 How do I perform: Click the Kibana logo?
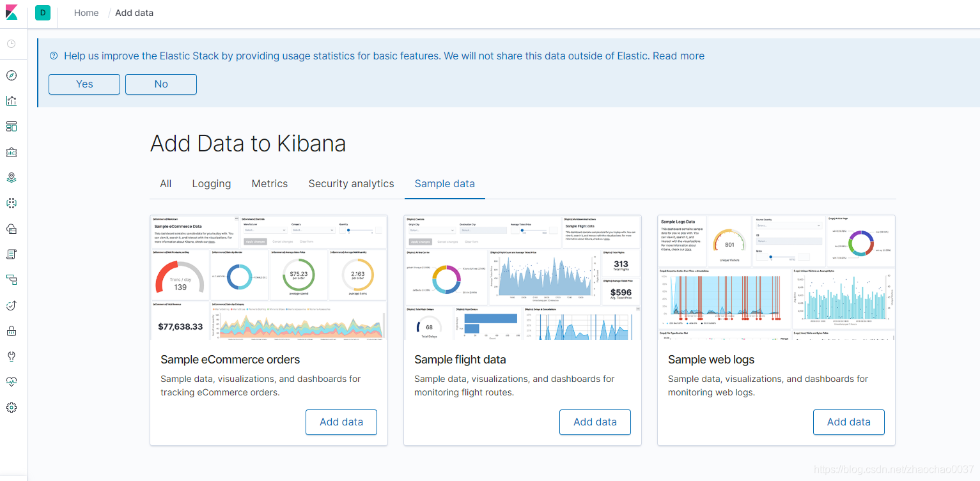12,13
